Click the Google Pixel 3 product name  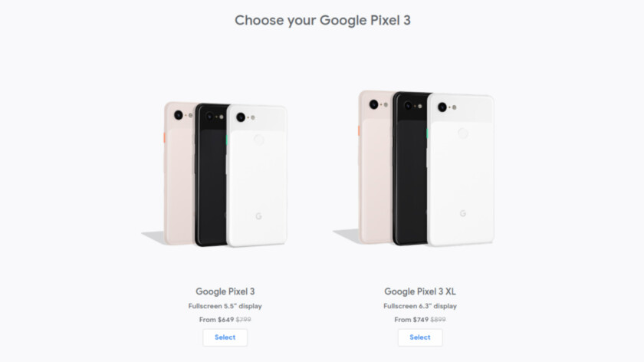[225, 291]
